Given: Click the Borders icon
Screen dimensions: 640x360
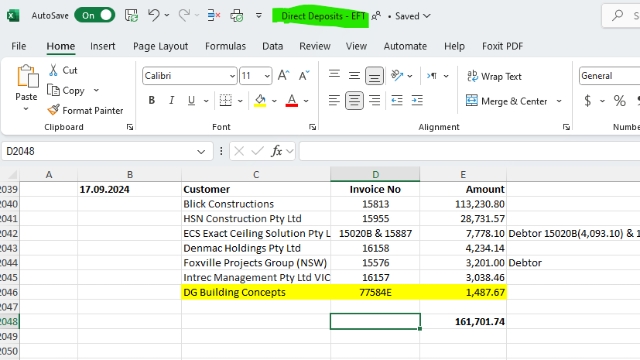Looking at the screenshot, I should 225,100.
